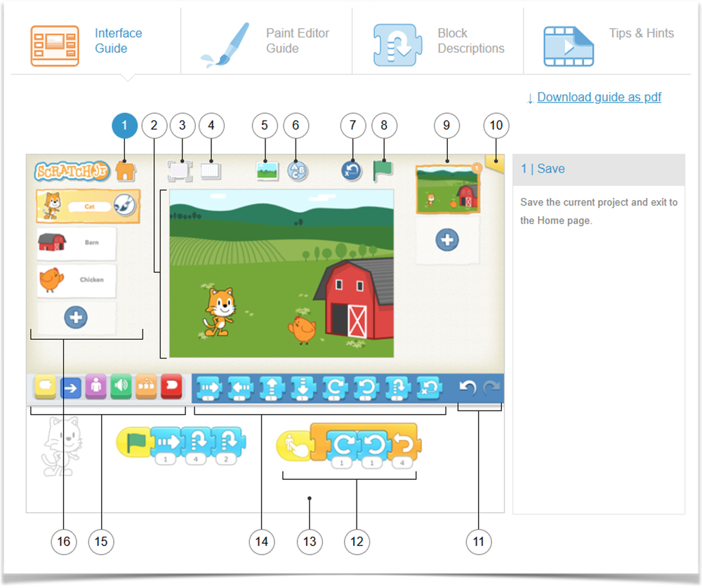Viewport: 702px width, 588px height.
Task: Click the grid icon in the toolbar
Action: coord(211,169)
